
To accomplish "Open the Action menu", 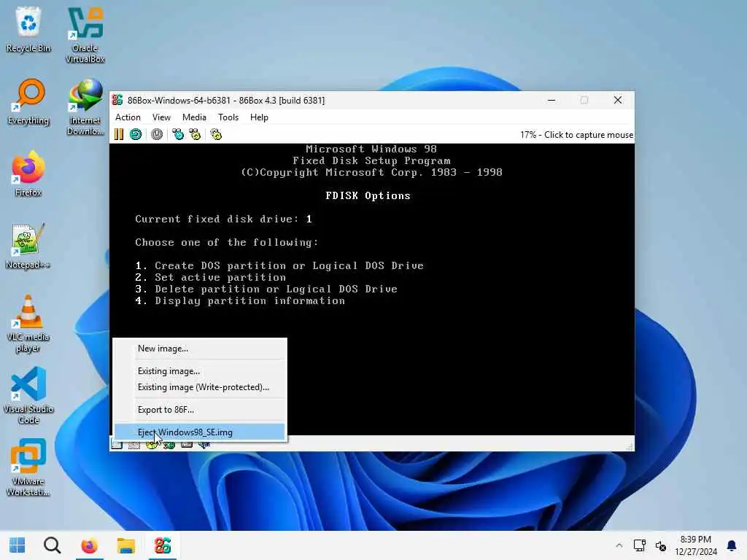I will coord(128,117).
